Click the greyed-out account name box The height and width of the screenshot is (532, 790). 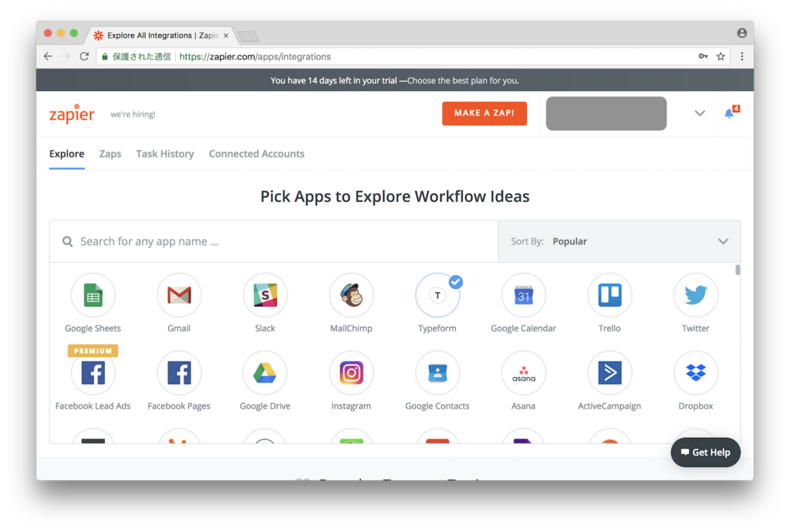(x=606, y=113)
